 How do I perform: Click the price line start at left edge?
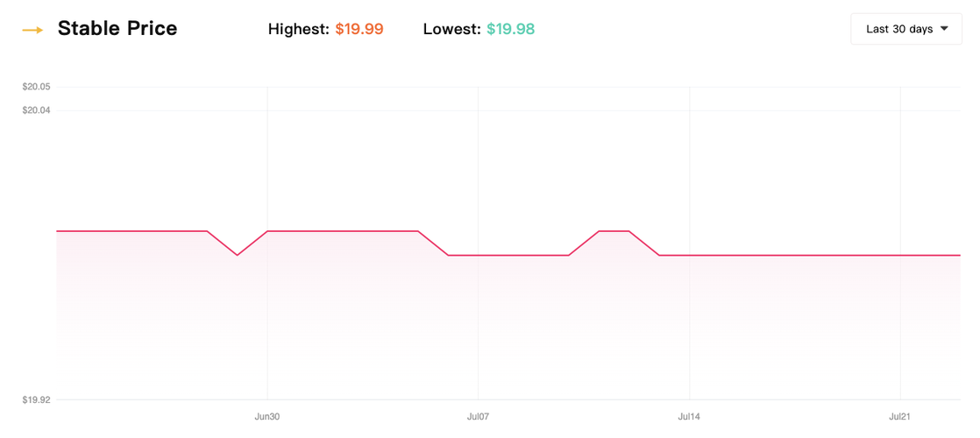click(x=58, y=231)
